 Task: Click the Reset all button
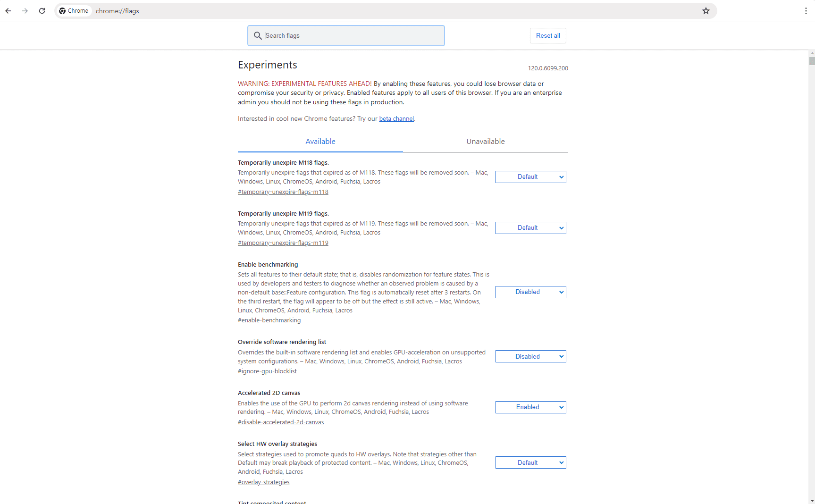(548, 36)
